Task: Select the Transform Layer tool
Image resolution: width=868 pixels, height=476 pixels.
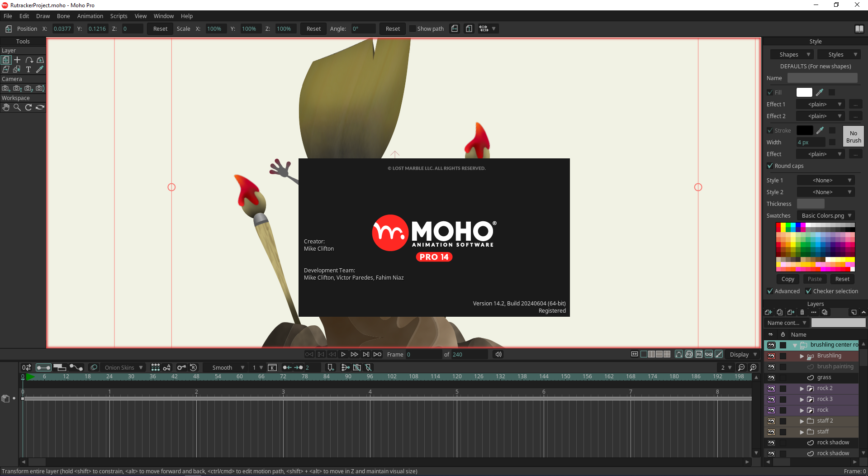Action: click(x=6, y=60)
